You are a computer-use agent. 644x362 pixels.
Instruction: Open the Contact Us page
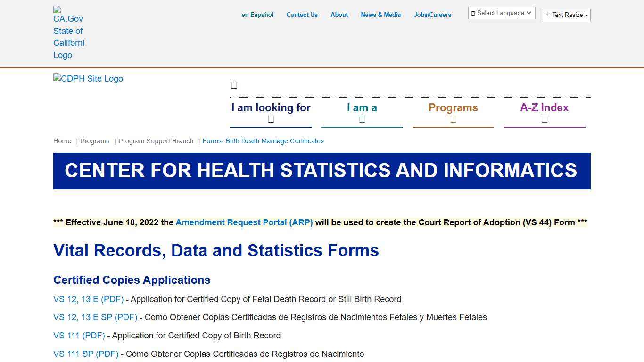pyautogui.click(x=302, y=15)
